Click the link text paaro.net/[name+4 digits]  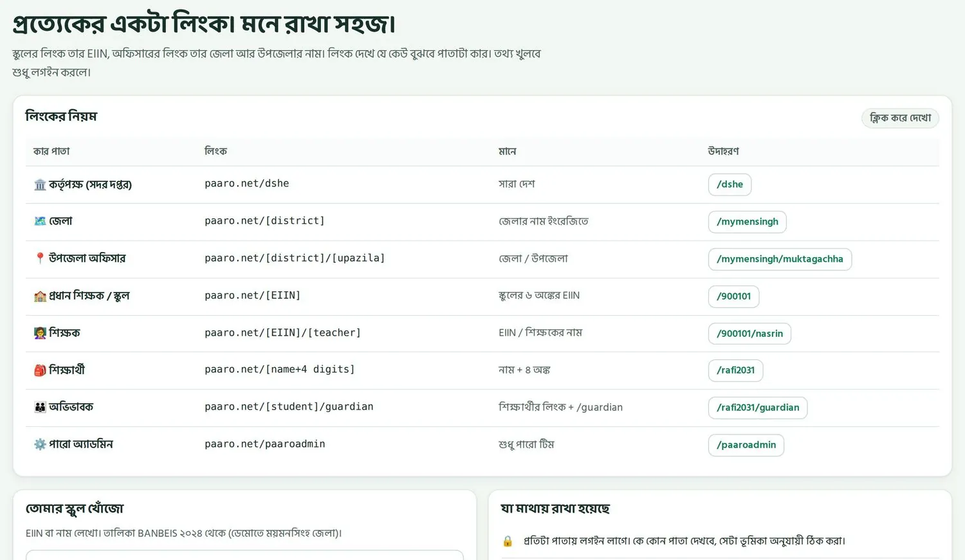[x=280, y=370]
